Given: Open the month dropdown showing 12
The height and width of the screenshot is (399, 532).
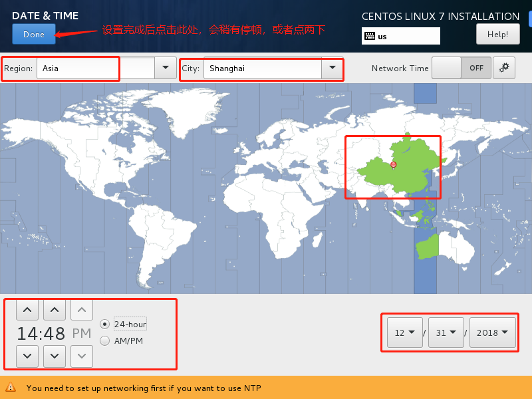Looking at the screenshot, I should tap(405, 332).
